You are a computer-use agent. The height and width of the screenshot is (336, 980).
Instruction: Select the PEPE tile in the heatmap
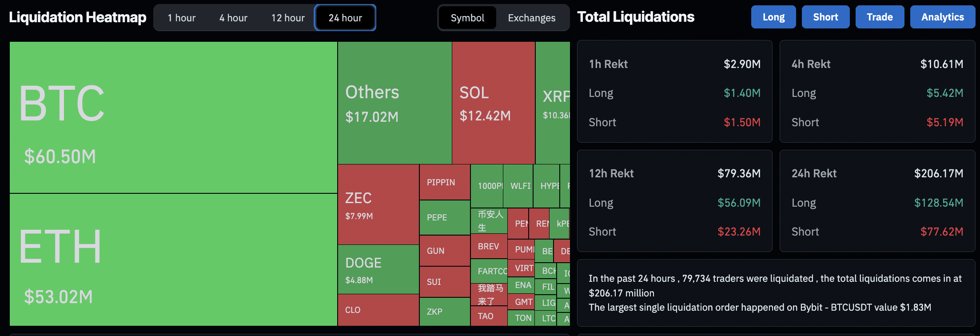click(443, 218)
